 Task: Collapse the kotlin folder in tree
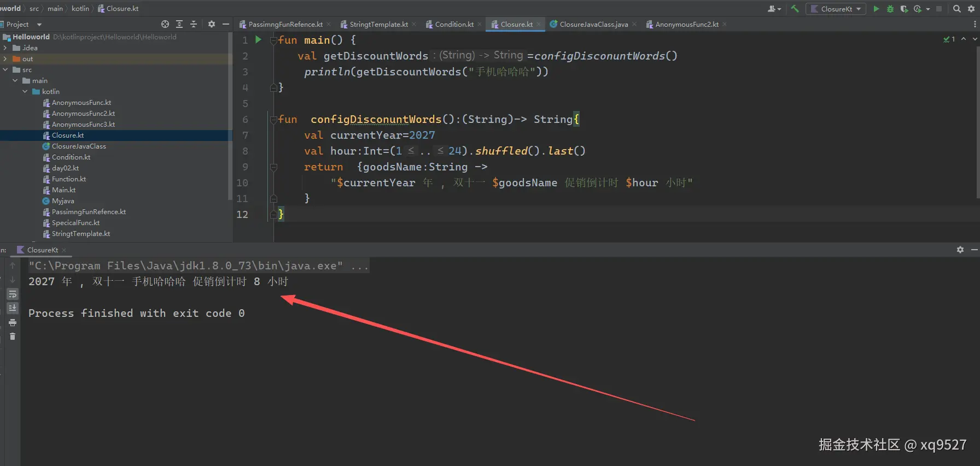coord(25,92)
